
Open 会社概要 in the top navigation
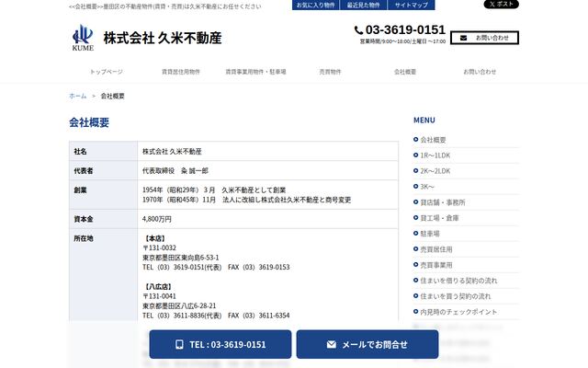click(405, 72)
